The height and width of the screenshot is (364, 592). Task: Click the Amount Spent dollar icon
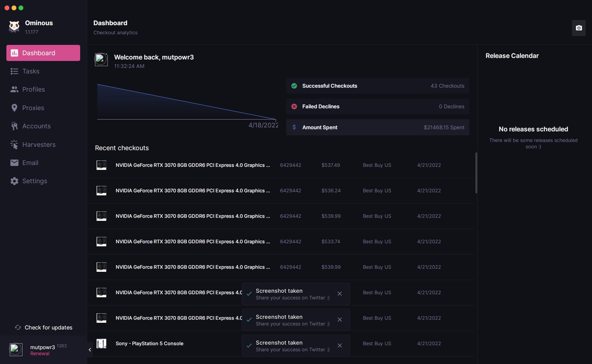click(x=294, y=127)
